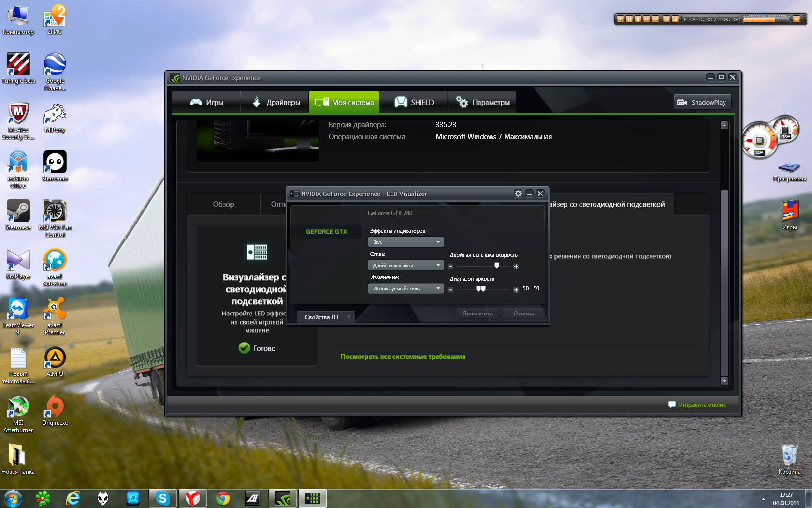The width and height of the screenshot is (812, 508).
Task: Open Новая папка folder on desktop
Action: (18, 459)
